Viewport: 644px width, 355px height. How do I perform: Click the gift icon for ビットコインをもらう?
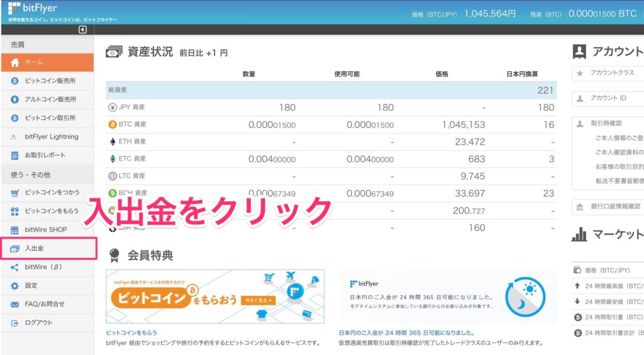point(15,211)
